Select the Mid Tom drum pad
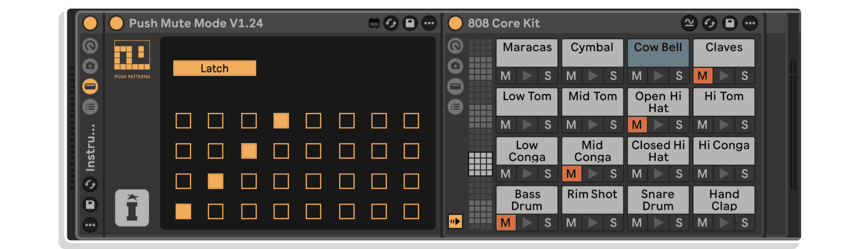Viewport: 868px width, 249px height. click(593, 102)
